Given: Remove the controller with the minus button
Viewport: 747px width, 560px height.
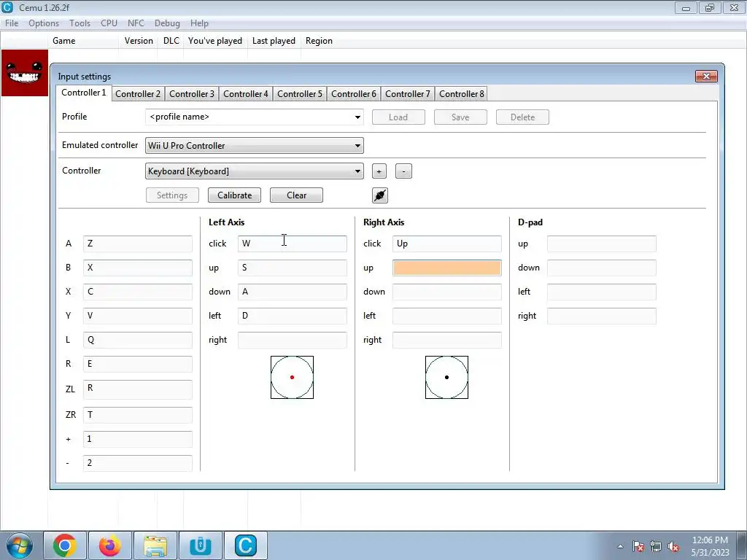Looking at the screenshot, I should pyautogui.click(x=403, y=171).
